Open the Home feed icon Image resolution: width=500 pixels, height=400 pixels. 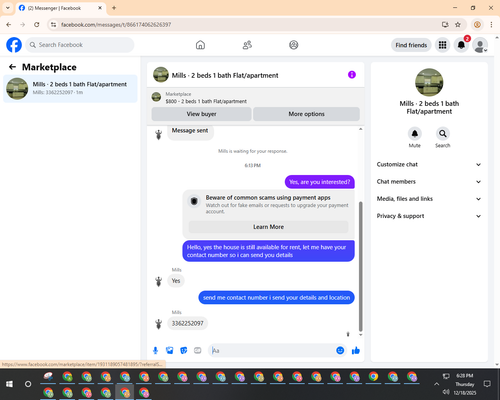200,45
